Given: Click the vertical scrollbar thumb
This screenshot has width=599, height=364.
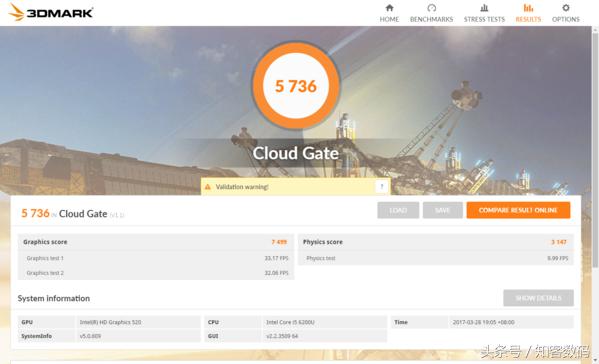Looking at the screenshot, I should click(x=595, y=149).
